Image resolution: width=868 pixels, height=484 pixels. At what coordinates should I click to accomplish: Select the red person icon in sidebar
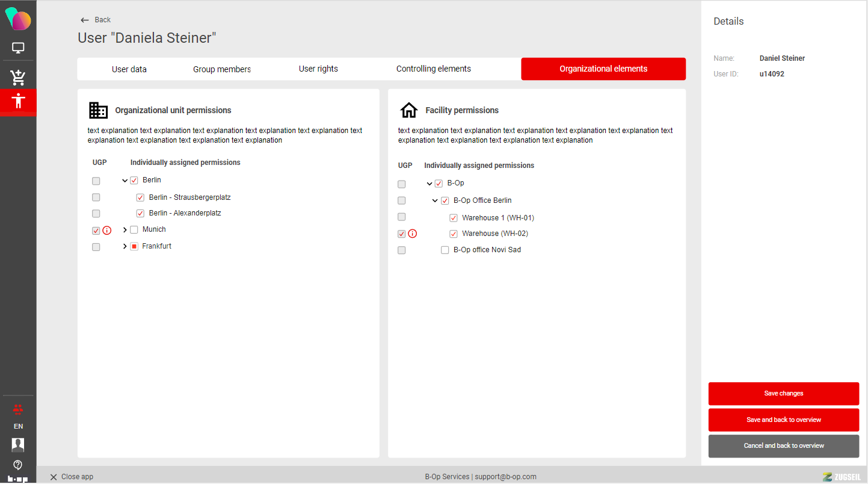pyautogui.click(x=18, y=101)
